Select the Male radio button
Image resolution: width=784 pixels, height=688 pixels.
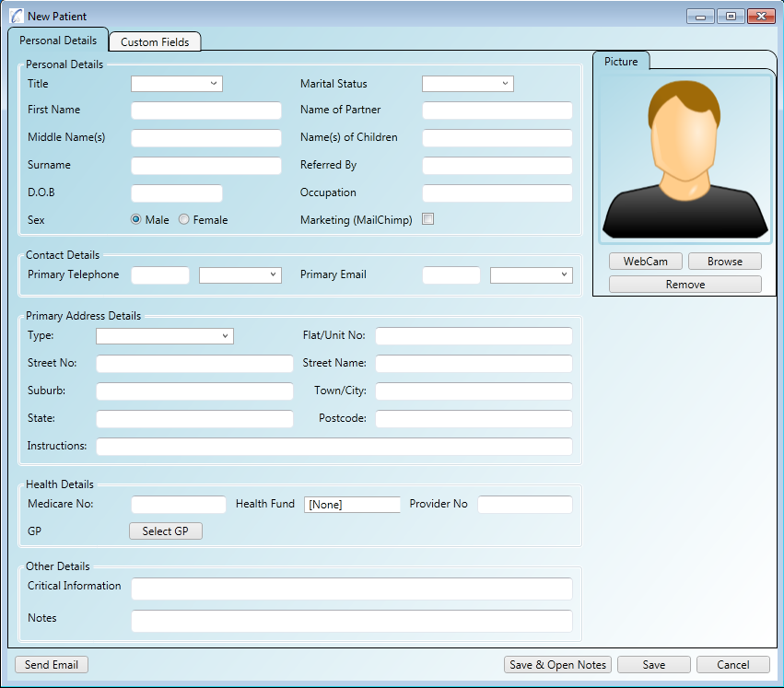pos(136,220)
